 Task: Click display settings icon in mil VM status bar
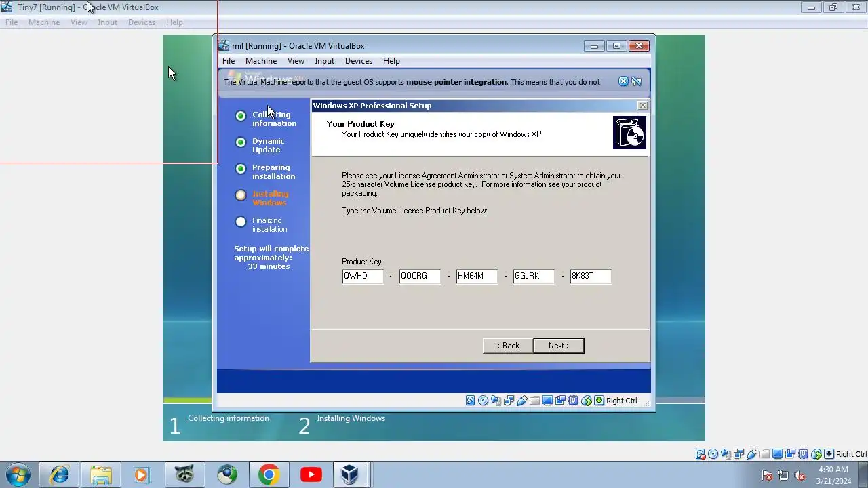coord(547,401)
